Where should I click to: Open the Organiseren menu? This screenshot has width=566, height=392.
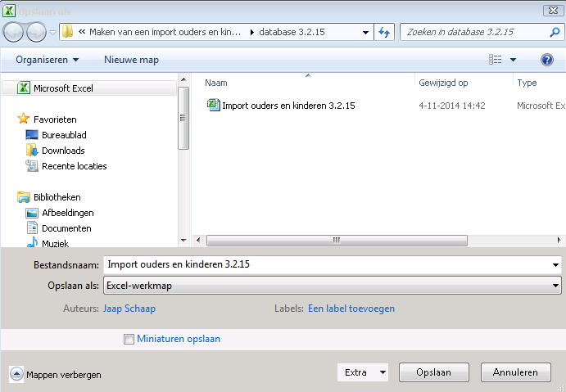47,60
